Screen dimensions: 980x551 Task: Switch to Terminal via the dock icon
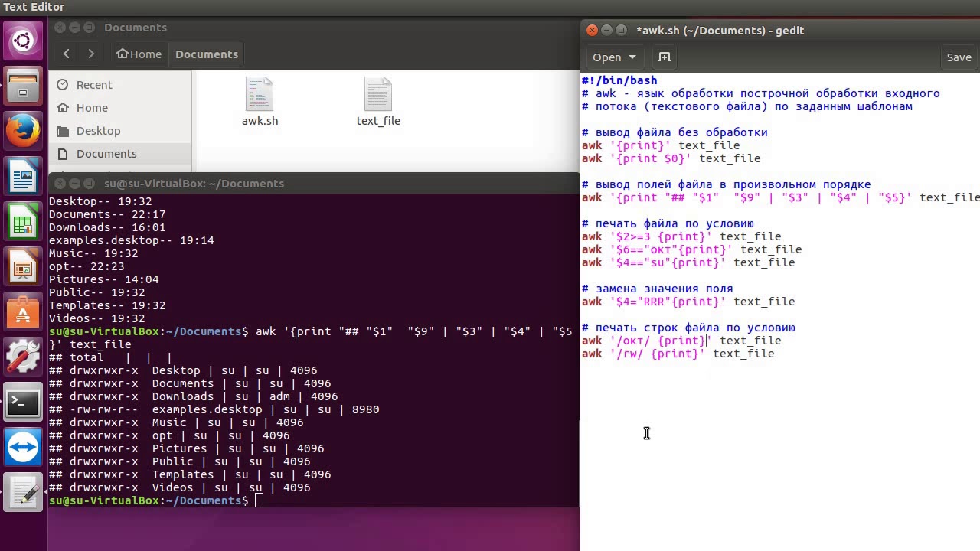23,403
